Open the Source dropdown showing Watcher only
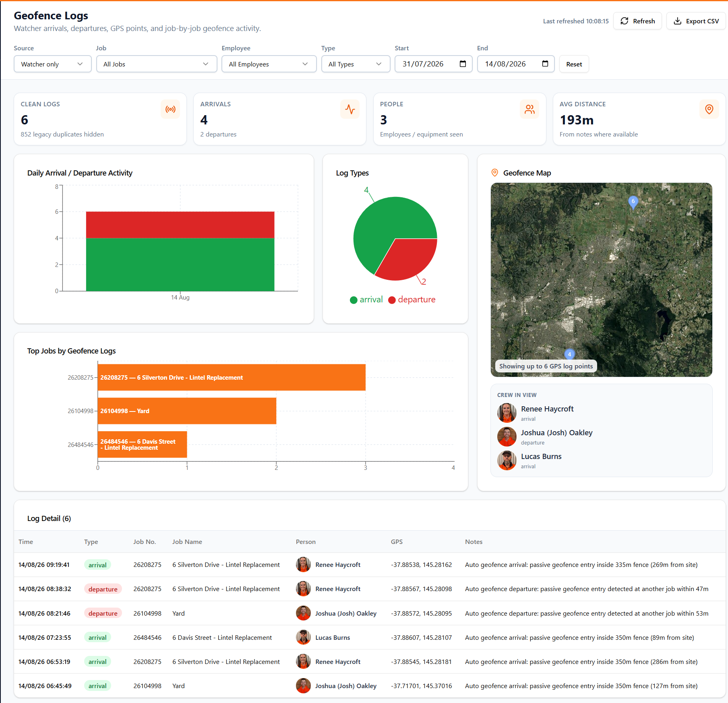728x703 pixels. click(53, 64)
